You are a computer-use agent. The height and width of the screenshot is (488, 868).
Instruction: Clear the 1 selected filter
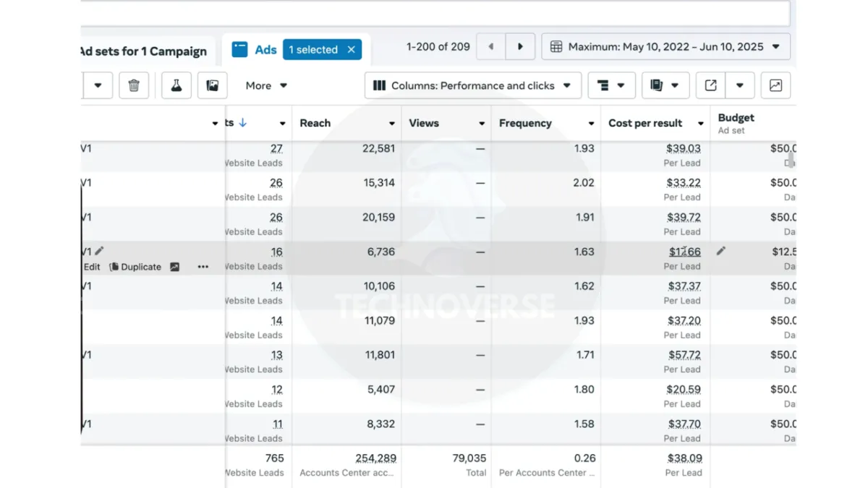point(352,49)
